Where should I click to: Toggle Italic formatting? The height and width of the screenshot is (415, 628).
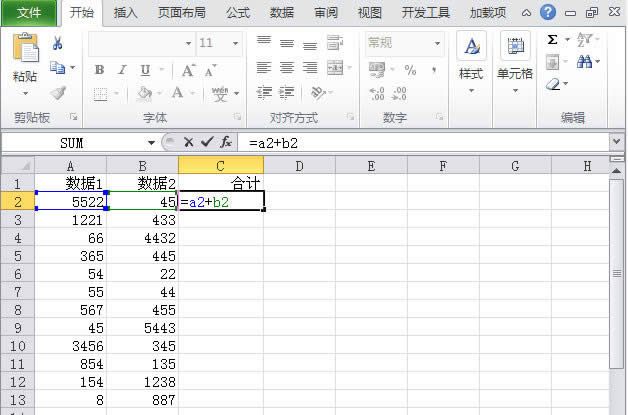[122, 70]
